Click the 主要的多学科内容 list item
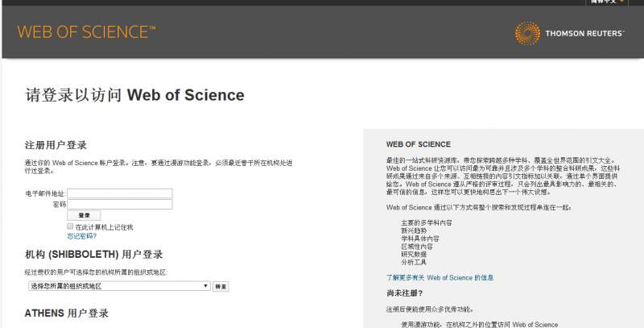The height and width of the screenshot is (328, 644). [x=427, y=222]
